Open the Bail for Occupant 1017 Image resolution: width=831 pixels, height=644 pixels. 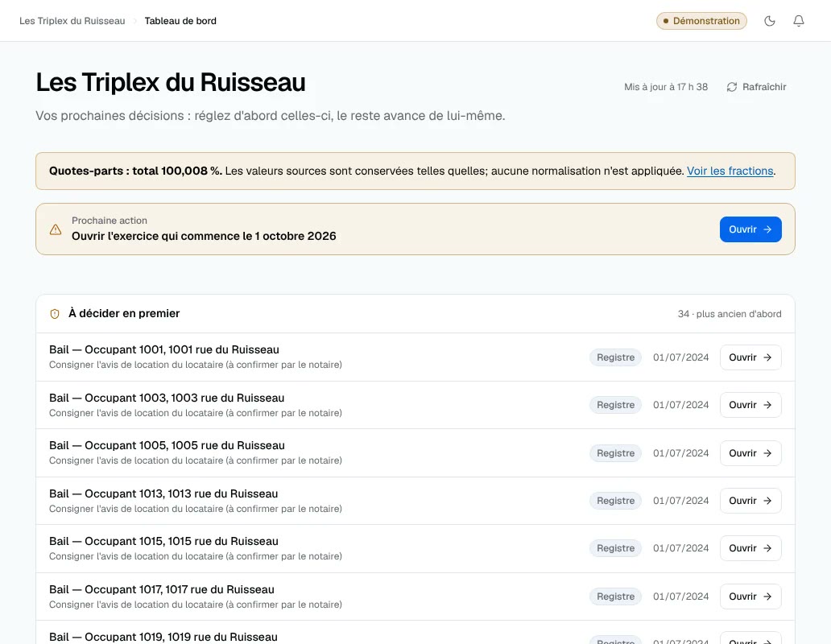[750, 597]
